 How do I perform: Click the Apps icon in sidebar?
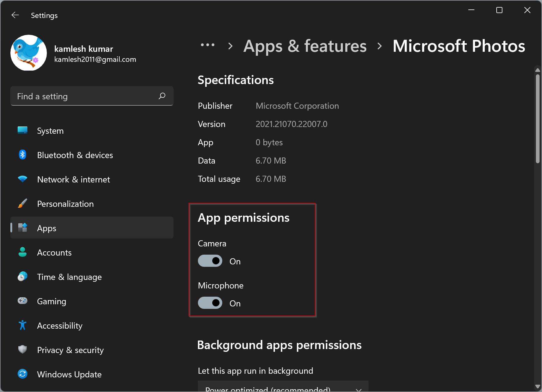click(x=23, y=228)
